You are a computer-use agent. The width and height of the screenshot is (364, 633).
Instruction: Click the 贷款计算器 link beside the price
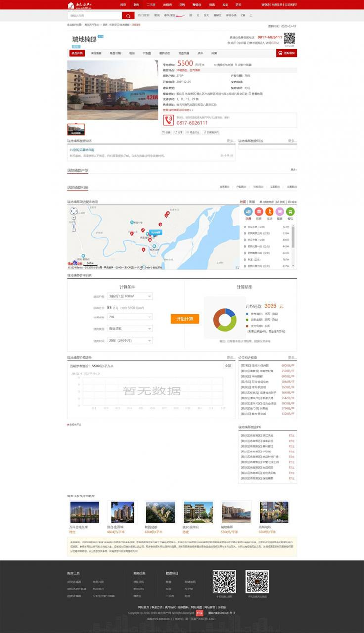(244, 65)
